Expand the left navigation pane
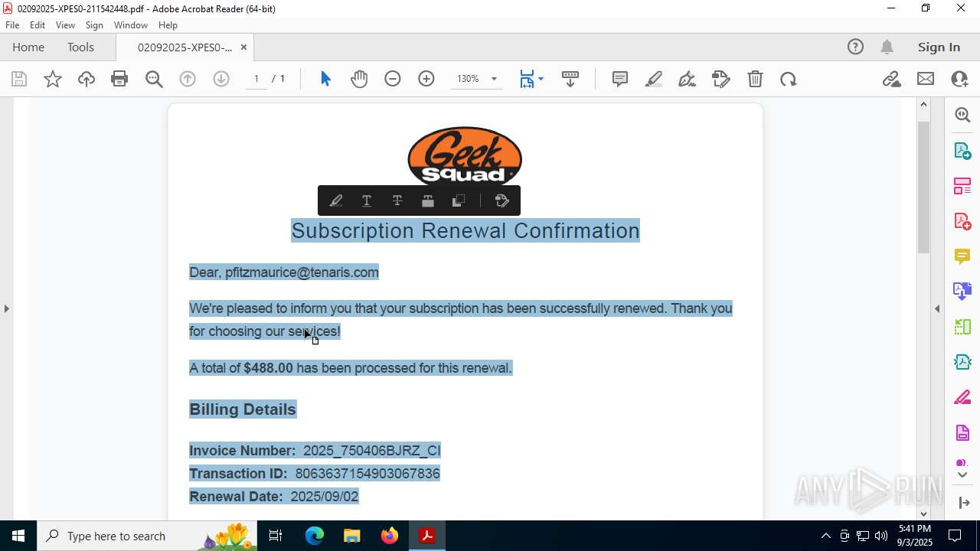 6,308
